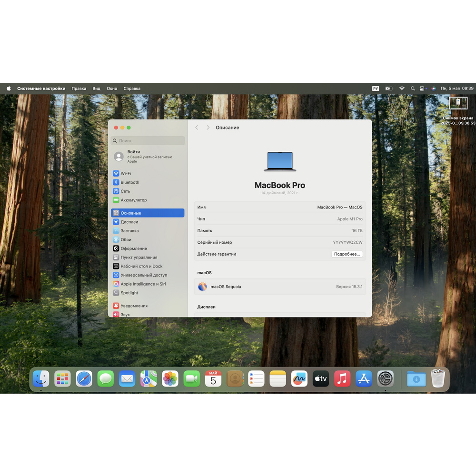Open Уведомления notification settings

[x=148, y=306]
